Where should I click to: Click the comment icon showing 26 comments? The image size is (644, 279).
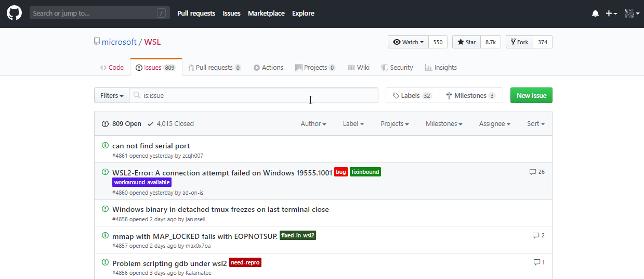[533, 172]
